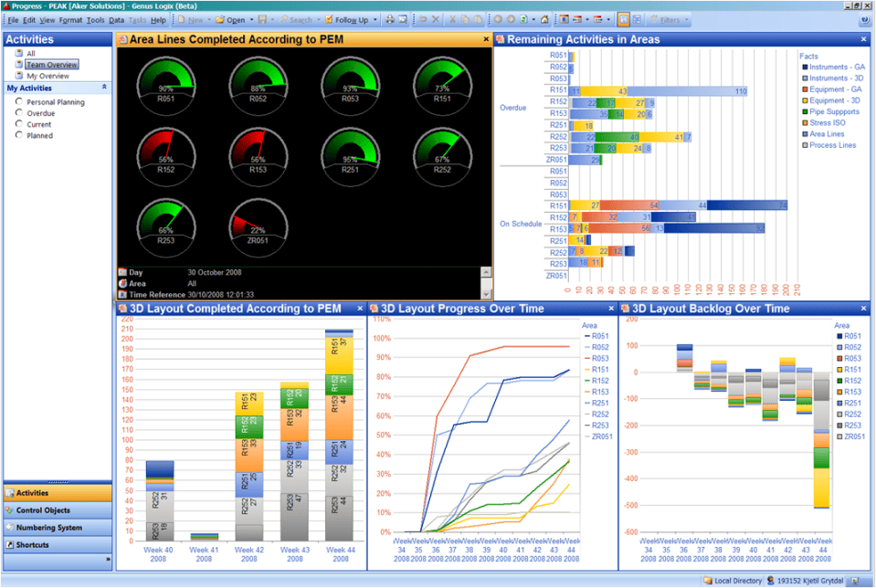Close the Area Lines Completed panel
Viewport: 876px width, 588px height.
pyautogui.click(x=485, y=39)
